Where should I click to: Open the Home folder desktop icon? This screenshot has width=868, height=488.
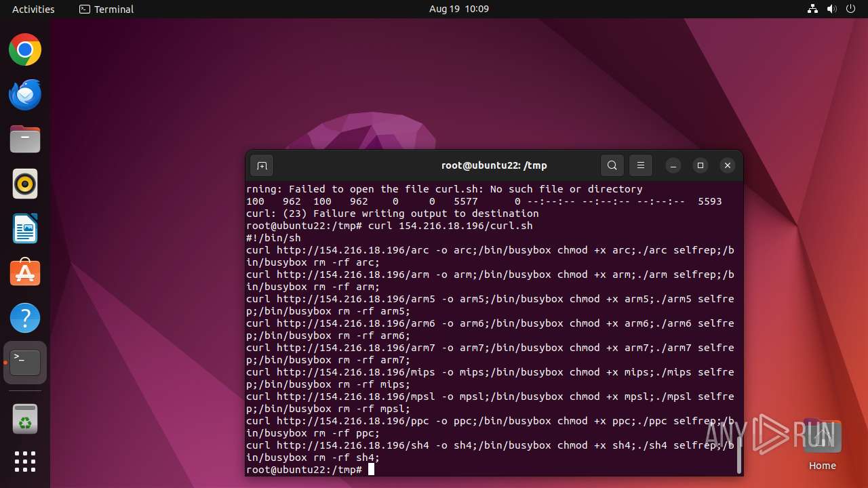pyautogui.click(x=822, y=445)
